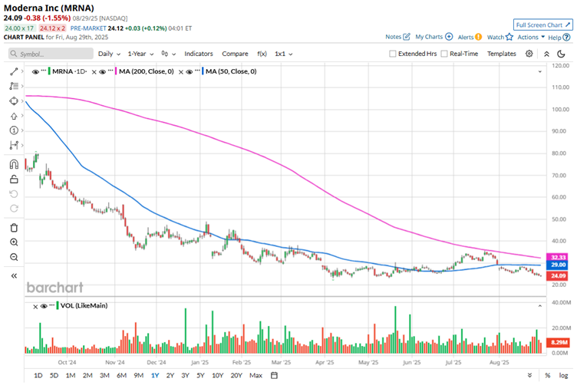
Task: Toggle MRNA series visibility eye
Action: tap(35, 72)
